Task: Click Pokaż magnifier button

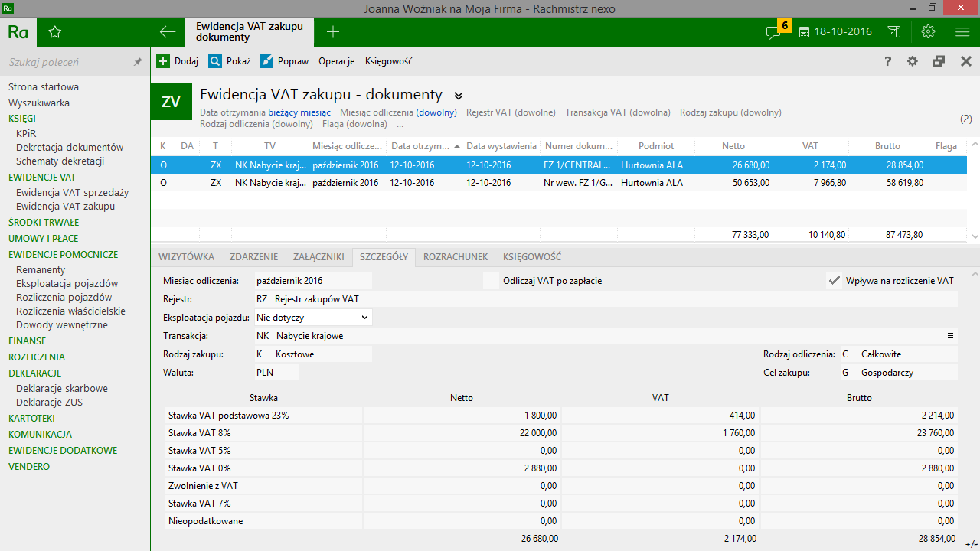Action: point(229,61)
